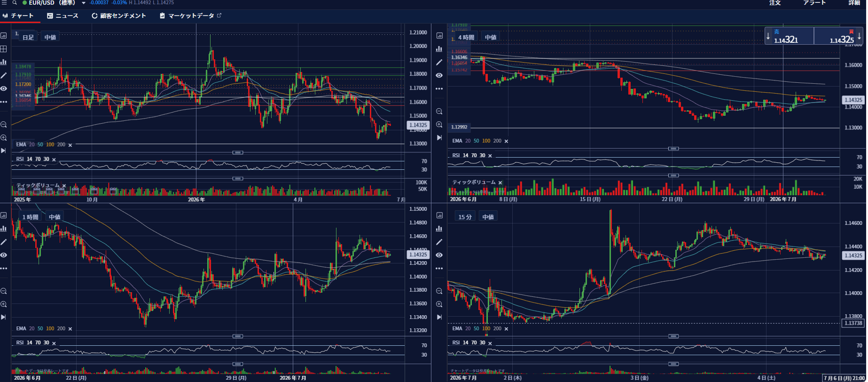
Task: Open the 顧客センチメント tab
Action: click(119, 16)
